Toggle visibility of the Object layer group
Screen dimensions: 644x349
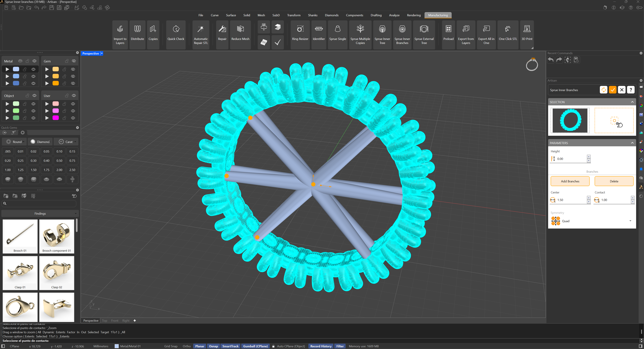coord(35,96)
